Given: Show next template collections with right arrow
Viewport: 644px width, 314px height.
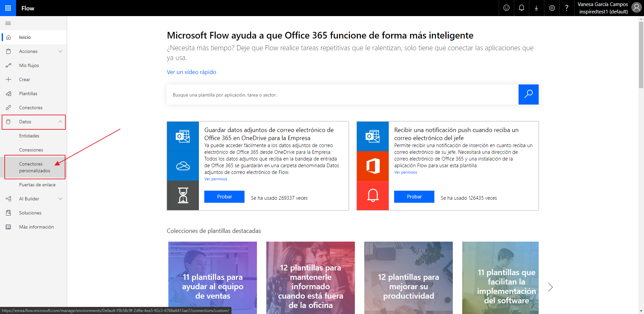Looking at the screenshot, I should click(550, 287).
